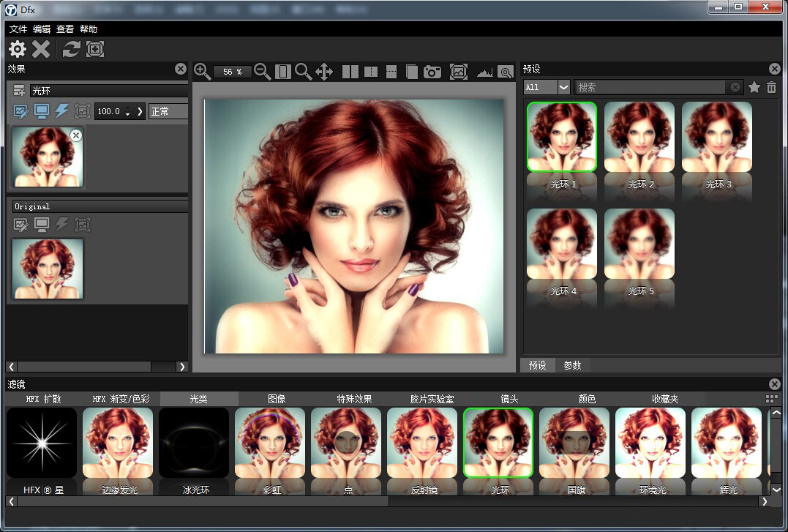
Task: Switch to the 参数 tab
Action: [x=572, y=365]
